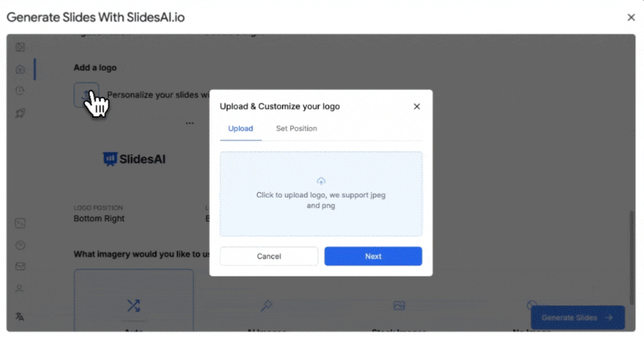Viewport: 644px width, 337px height.
Task: Close the Upload & Customize logo dialog
Action: [417, 106]
